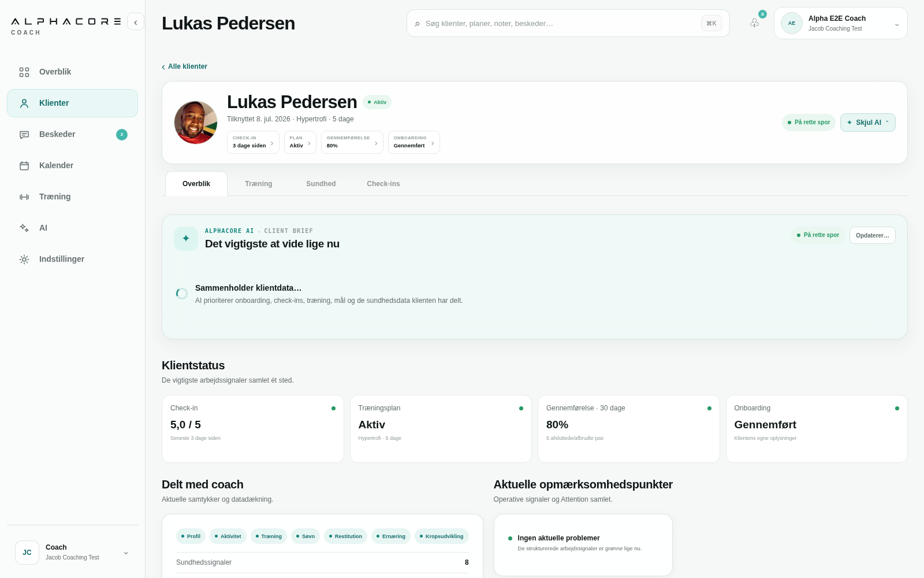Image resolution: width=924 pixels, height=578 pixels.
Task: Click the AlphaCore AI sparkle icon
Action: [x=186, y=238]
